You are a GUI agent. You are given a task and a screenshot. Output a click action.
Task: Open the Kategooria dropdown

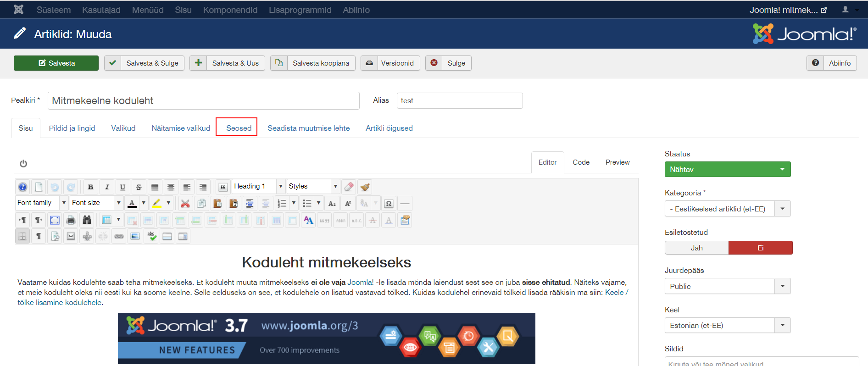[x=728, y=209]
